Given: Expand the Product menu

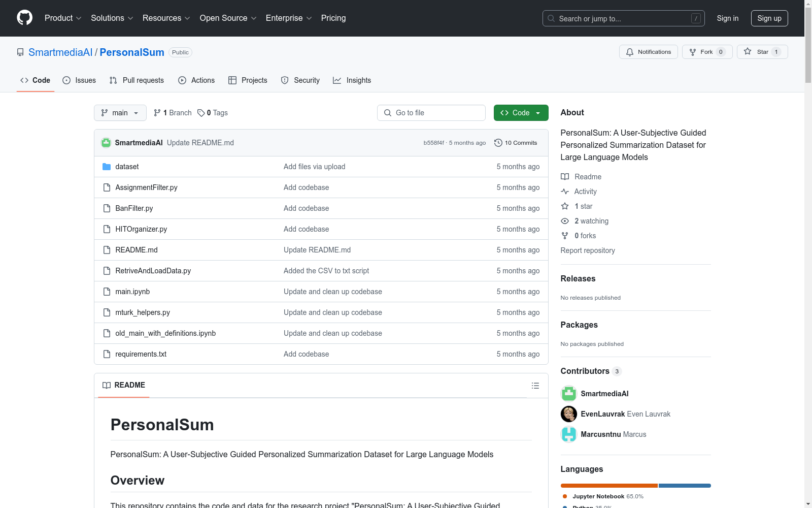Looking at the screenshot, I should 63,18.
